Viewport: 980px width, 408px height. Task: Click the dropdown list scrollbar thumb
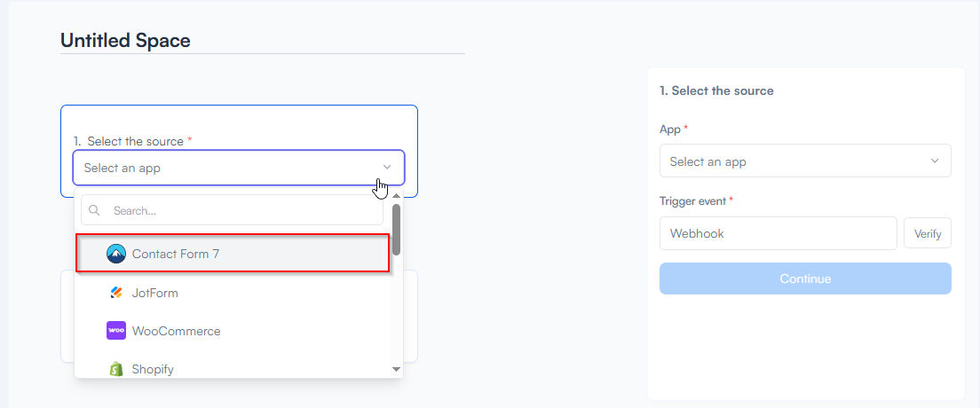point(396,231)
